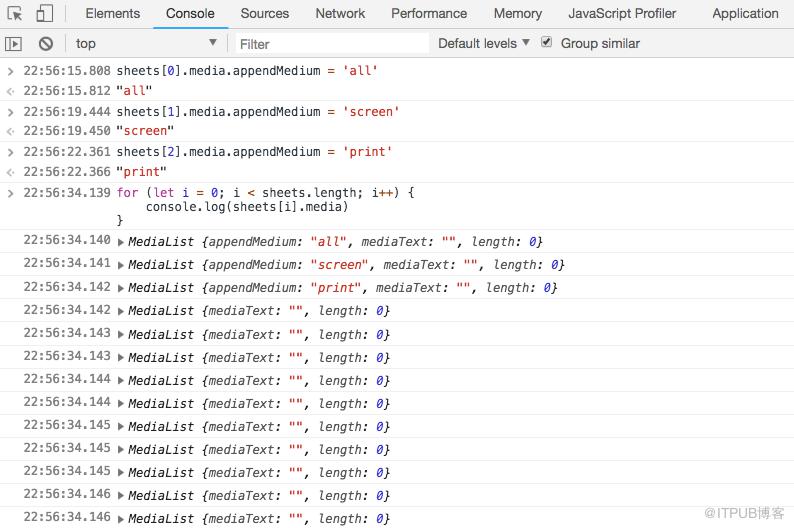The height and width of the screenshot is (528, 794).
Task: Click timestamp 22:56:34.141
Action: (x=67, y=263)
